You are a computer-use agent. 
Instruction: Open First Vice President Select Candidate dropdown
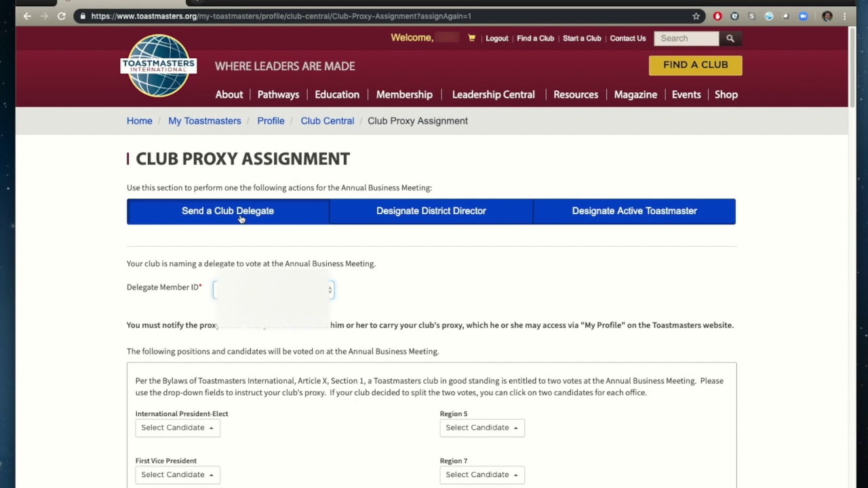178,474
